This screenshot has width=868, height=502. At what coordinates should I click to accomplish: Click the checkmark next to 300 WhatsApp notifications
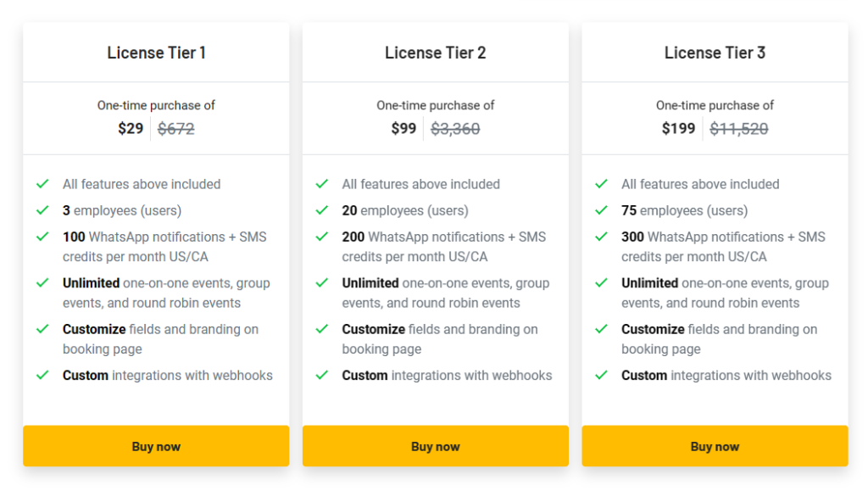601,237
